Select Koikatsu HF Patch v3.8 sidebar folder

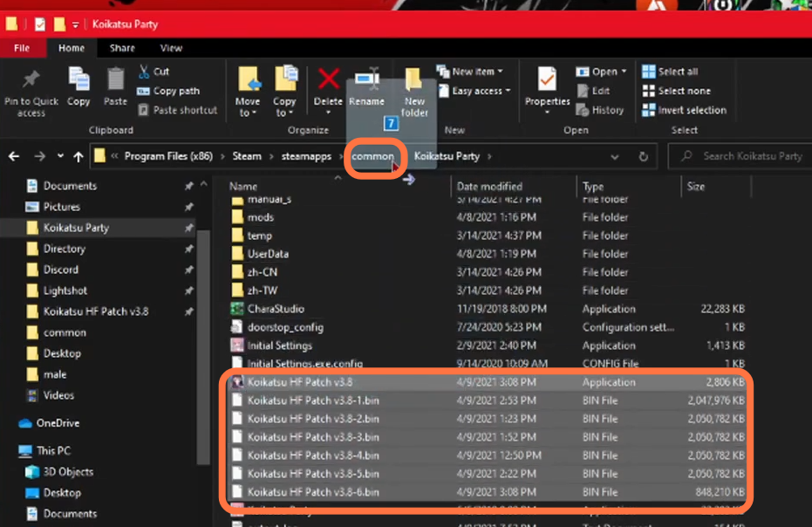coord(96,311)
